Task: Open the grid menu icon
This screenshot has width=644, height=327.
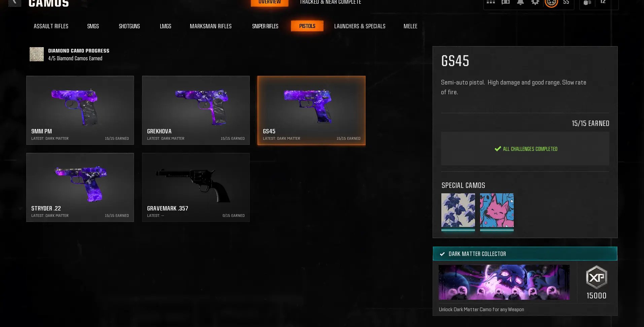Action: click(491, 2)
